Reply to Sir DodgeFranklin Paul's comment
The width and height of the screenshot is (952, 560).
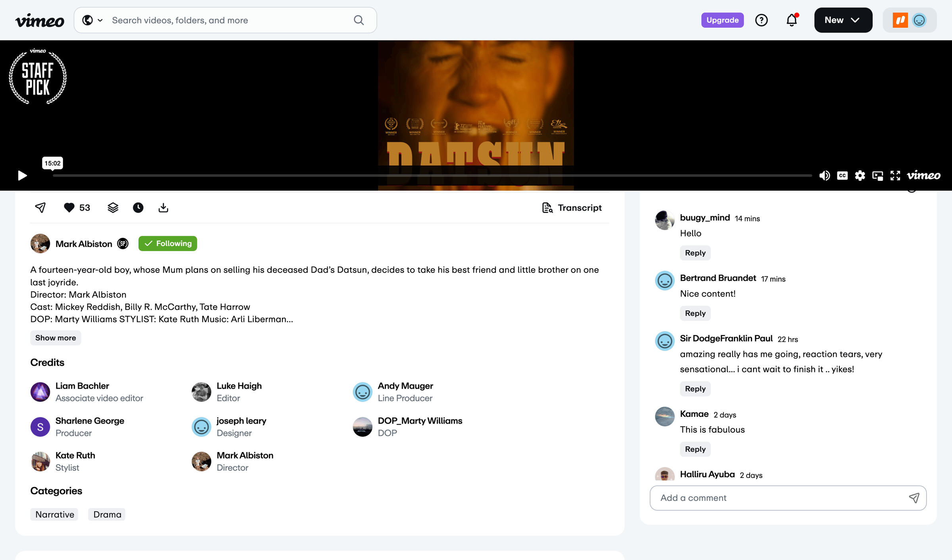click(695, 389)
